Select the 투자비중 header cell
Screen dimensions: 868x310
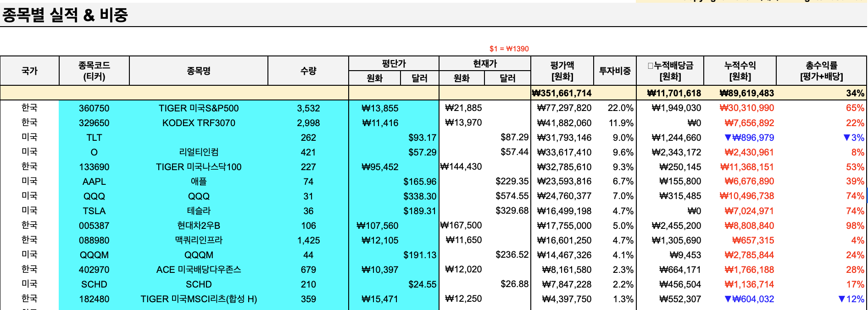[615, 71]
